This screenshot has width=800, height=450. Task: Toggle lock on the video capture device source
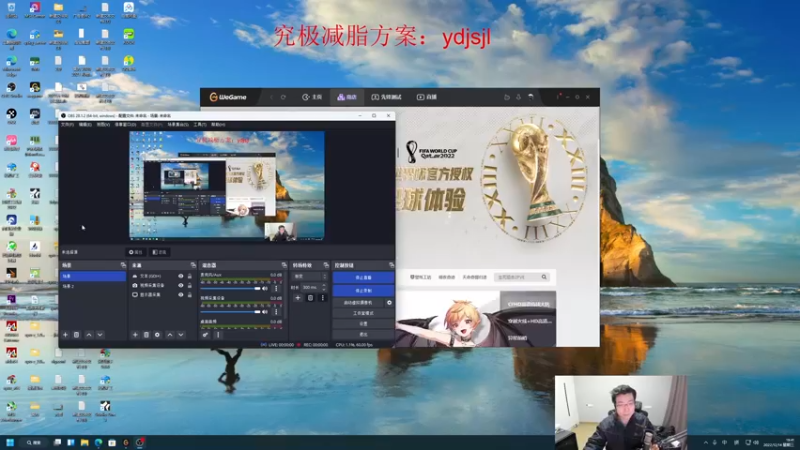coord(189,285)
